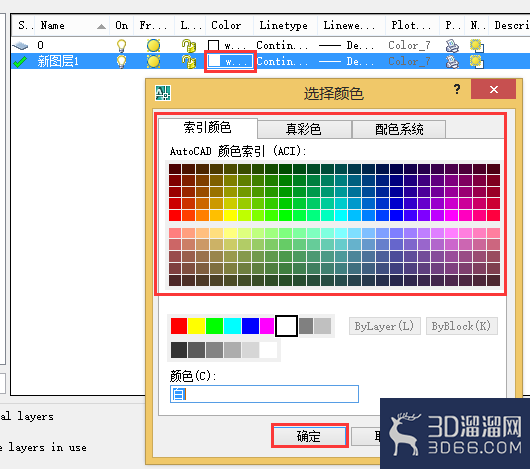Toggle the lock icon for layer 0
The image size is (530, 469).
[189, 45]
